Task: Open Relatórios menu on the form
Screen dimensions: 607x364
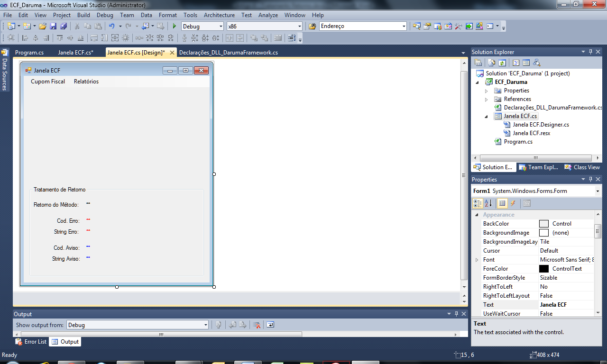Action: coord(86,82)
